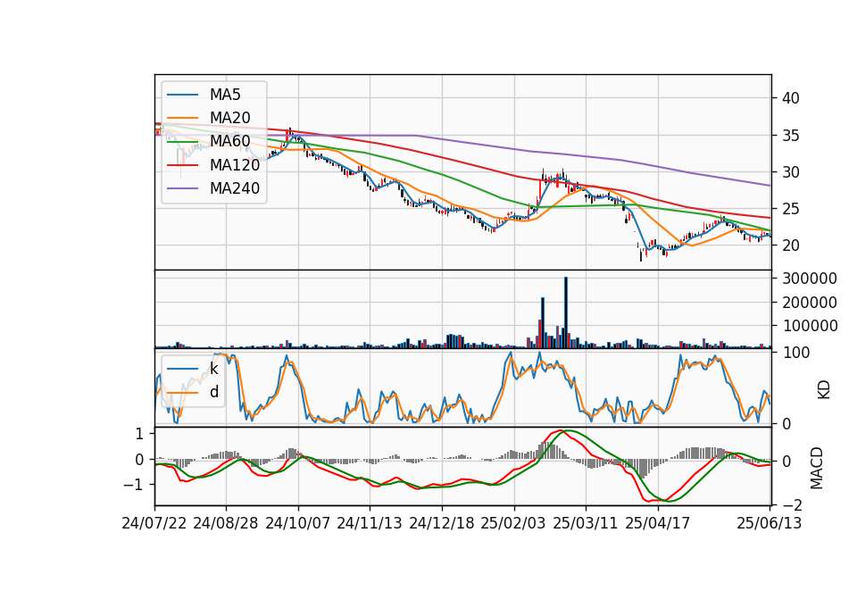Click the MACD left axis value 1
The height and width of the screenshot is (616, 857).
[139, 434]
